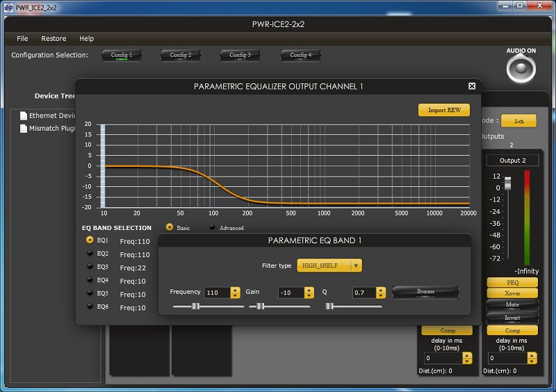Click the 2-ch mode button
This screenshot has height=392, width=556.
[518, 121]
